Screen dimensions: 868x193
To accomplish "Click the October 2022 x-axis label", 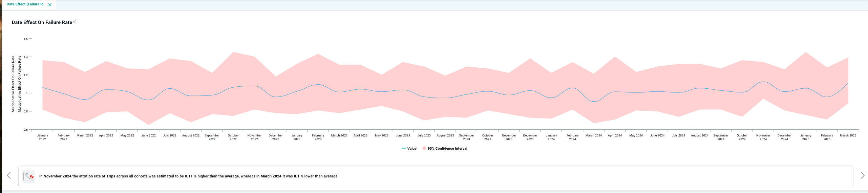I will 233,137.
